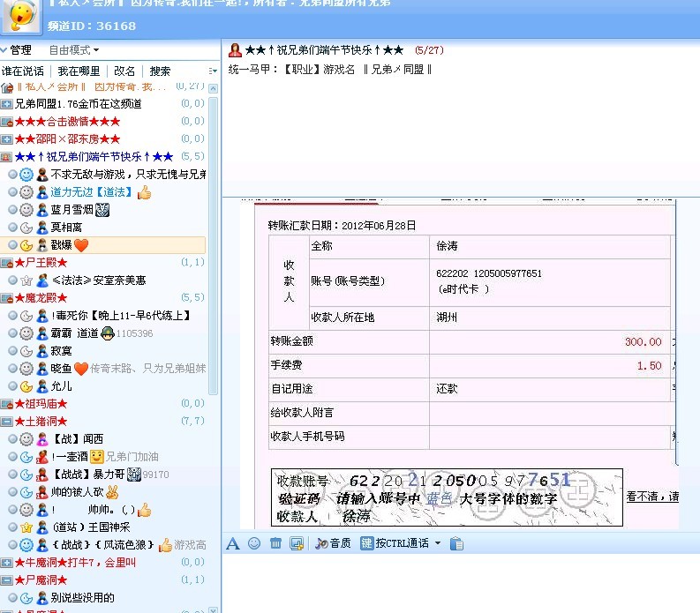The width and height of the screenshot is (700, 613).
Task: Click the trash can clear-chat icon
Action: [275, 543]
